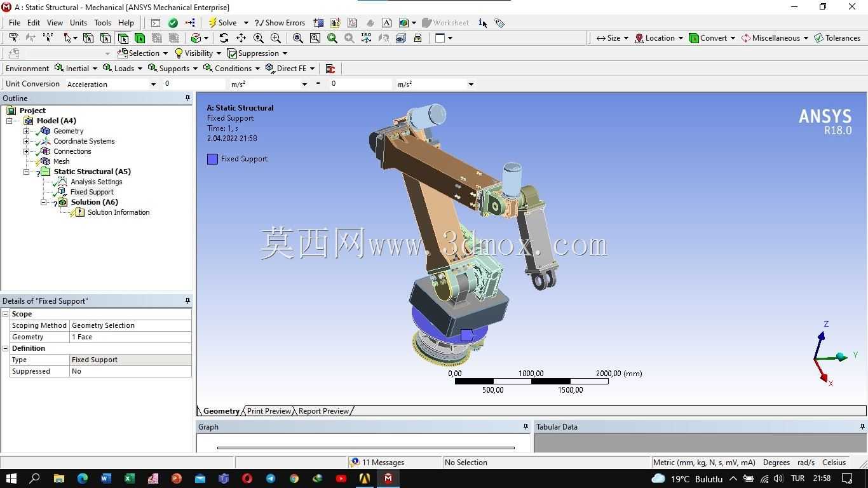Click the Rotate view icon
868x488 pixels.
pyautogui.click(x=224, y=38)
